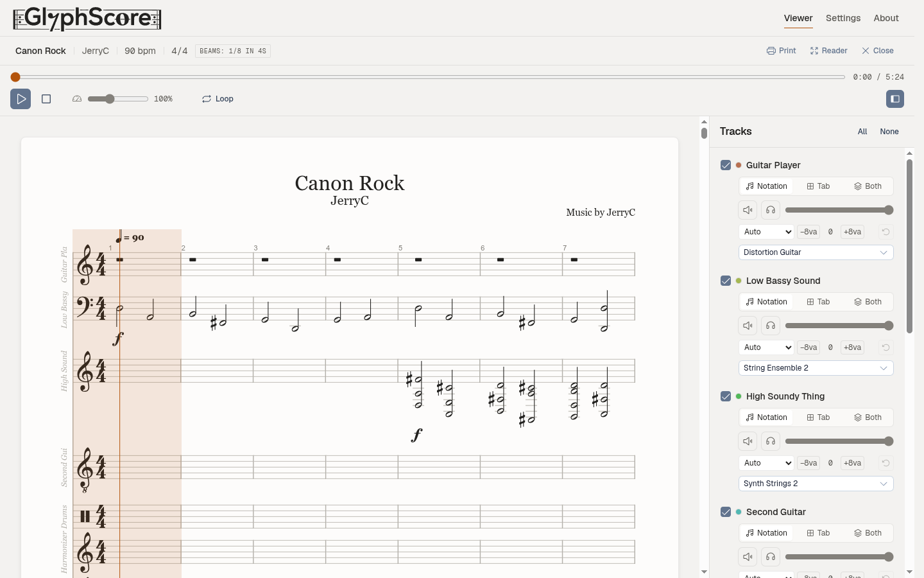Screen dimensions: 924x578
Task: Select All tracks
Action: tap(862, 132)
